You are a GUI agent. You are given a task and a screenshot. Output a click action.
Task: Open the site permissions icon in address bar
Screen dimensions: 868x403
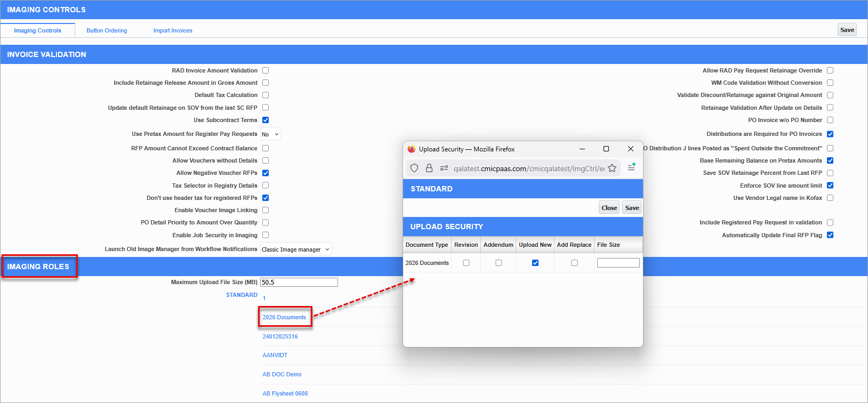pos(444,168)
